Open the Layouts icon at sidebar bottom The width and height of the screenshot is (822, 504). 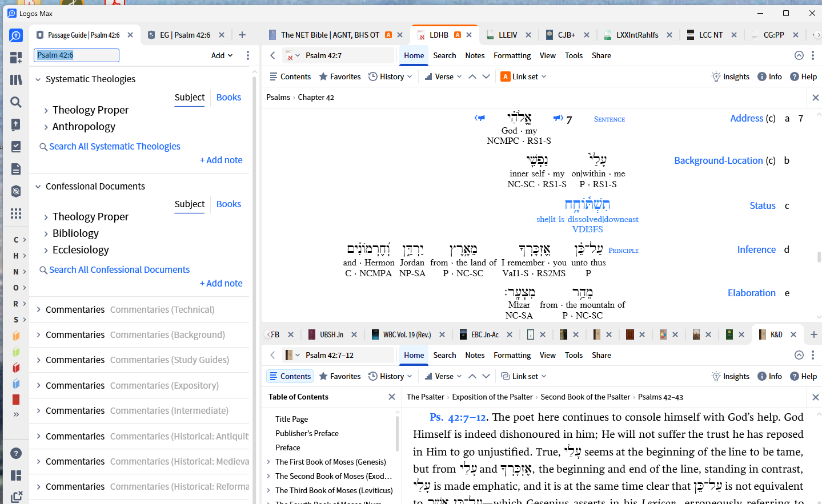pyautogui.click(x=16, y=475)
